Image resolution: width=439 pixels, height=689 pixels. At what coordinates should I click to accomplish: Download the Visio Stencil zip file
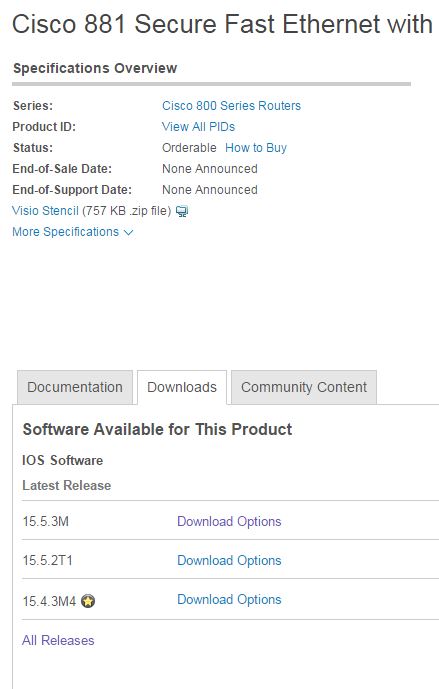(45, 211)
